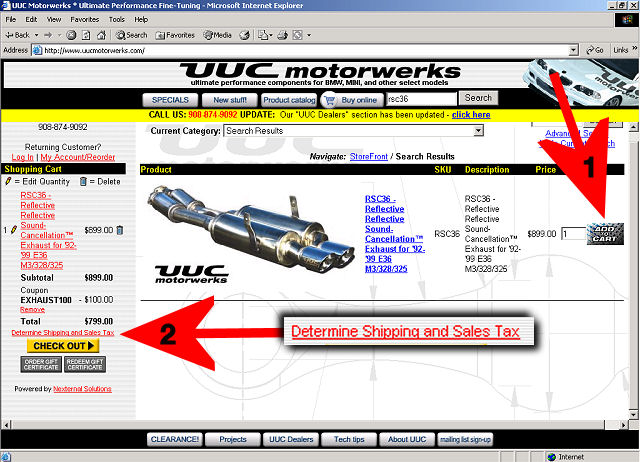
Task: Open Mail icon dropdown arrow
Action: (x=271, y=36)
